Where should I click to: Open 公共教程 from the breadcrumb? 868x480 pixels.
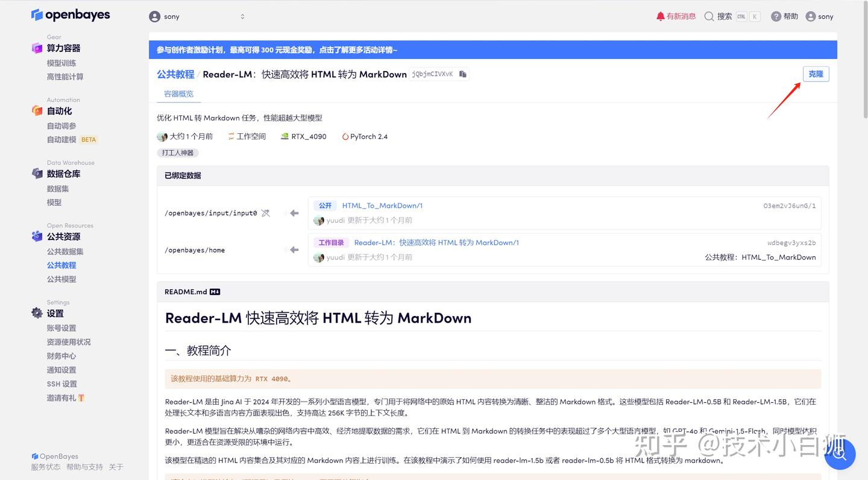(175, 74)
